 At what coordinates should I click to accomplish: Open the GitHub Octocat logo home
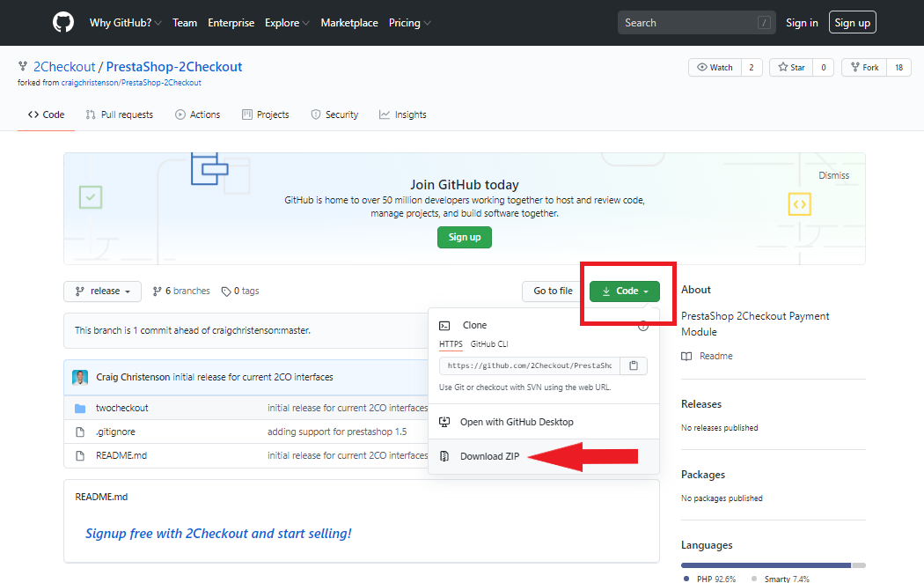pos(63,22)
